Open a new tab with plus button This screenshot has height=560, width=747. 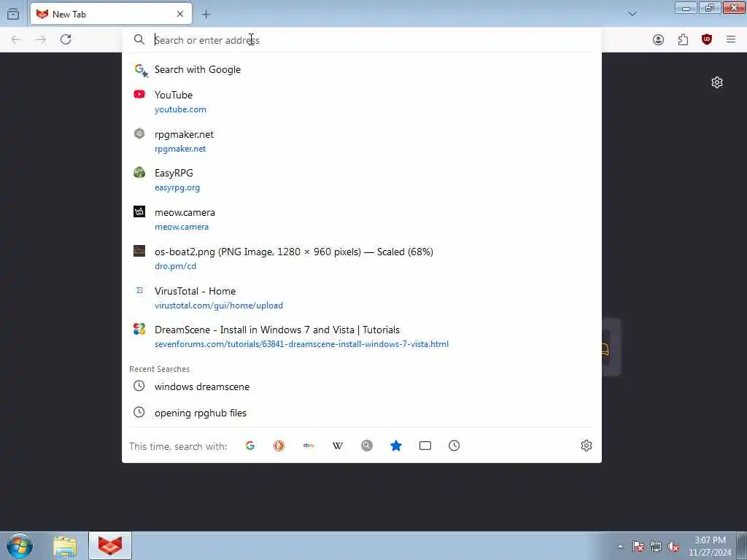206,15
